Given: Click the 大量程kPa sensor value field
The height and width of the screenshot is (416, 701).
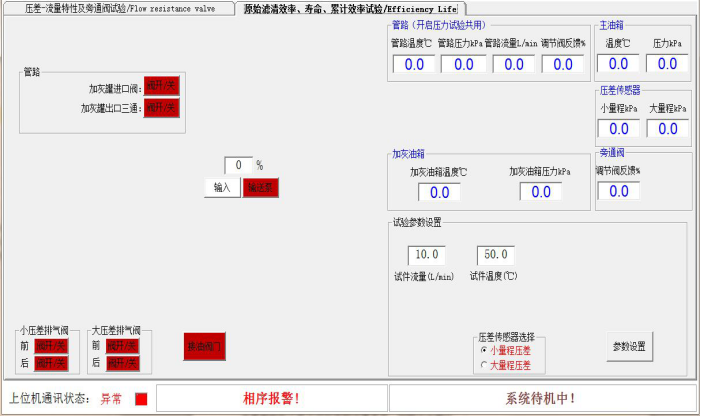Looking at the screenshot, I should tap(667, 129).
